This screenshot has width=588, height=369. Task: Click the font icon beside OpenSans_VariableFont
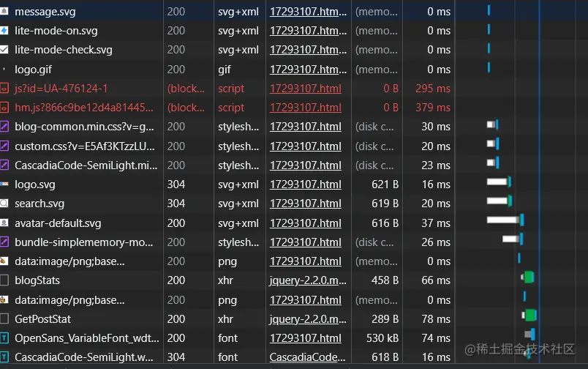coord(4,338)
